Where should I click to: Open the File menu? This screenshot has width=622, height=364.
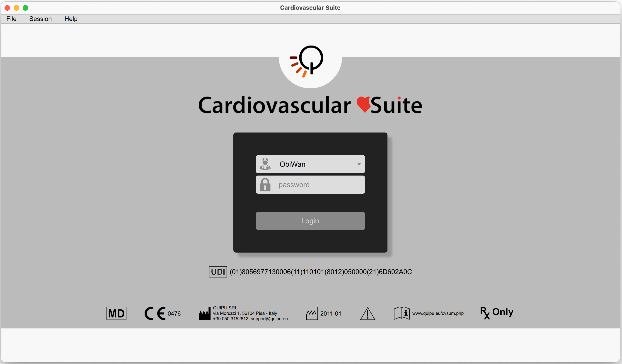pos(11,19)
